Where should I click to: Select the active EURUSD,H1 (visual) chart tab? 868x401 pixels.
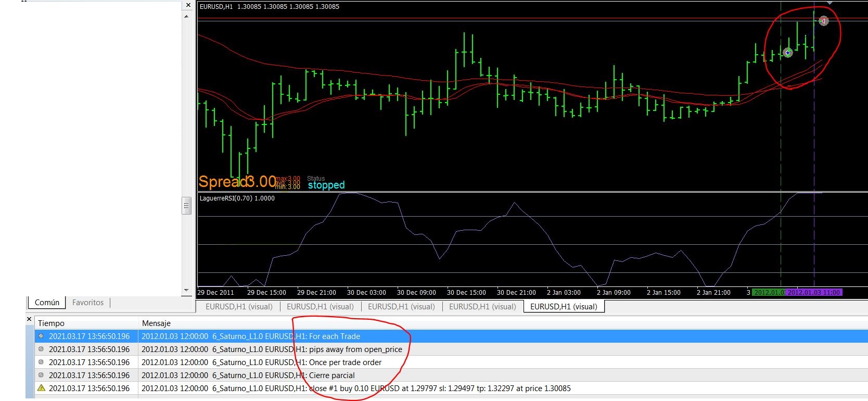(564, 307)
